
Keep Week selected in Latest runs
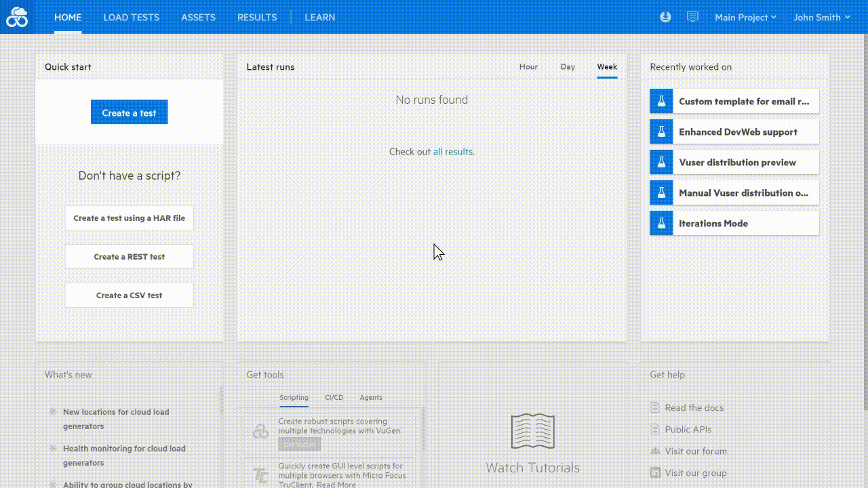click(x=607, y=66)
